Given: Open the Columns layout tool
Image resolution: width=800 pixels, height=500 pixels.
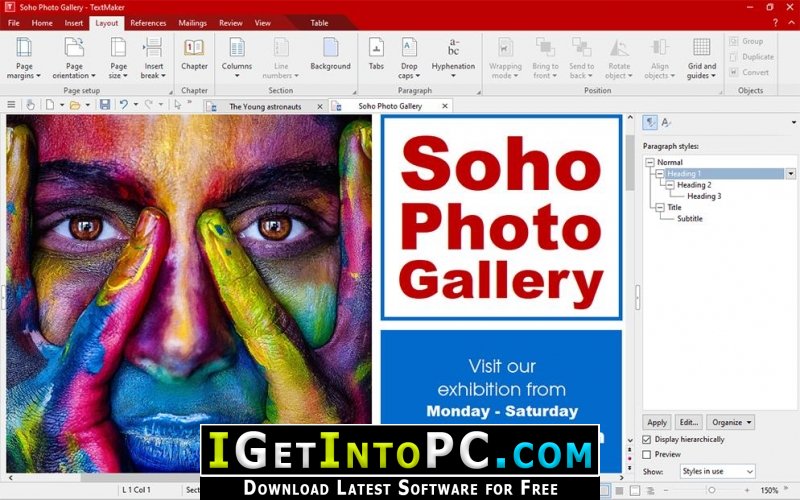Looking at the screenshot, I should 237,59.
